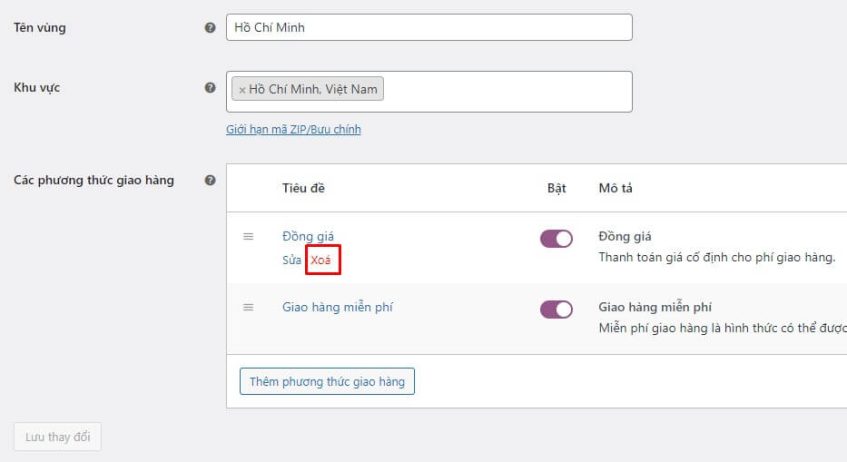Screen dimensions: 847x462
Task: Click the Tiêu đề column header
Action: coord(303,188)
